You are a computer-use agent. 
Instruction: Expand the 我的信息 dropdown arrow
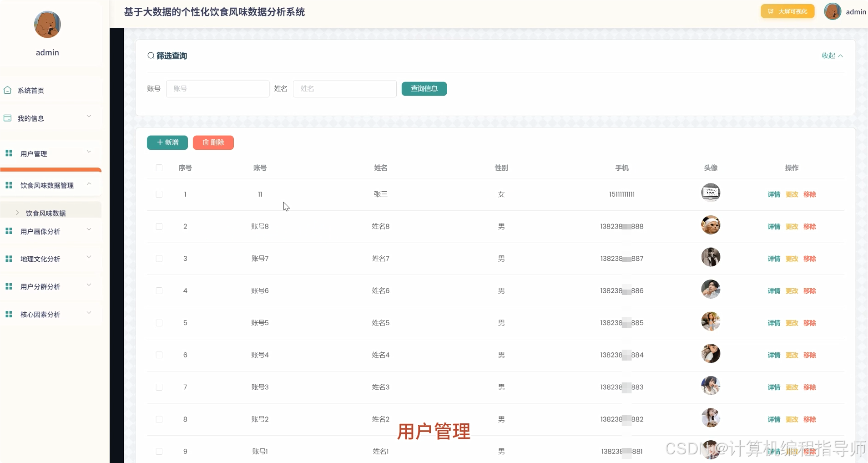tap(89, 116)
